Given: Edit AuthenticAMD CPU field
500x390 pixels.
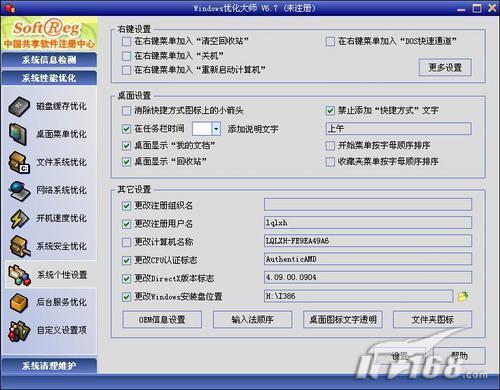Looking at the screenshot, I should pyautogui.click(x=368, y=259).
